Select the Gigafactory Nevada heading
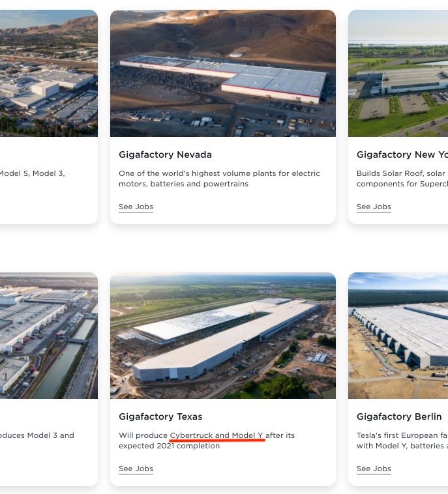This screenshot has height=494, width=448. pyautogui.click(x=165, y=154)
